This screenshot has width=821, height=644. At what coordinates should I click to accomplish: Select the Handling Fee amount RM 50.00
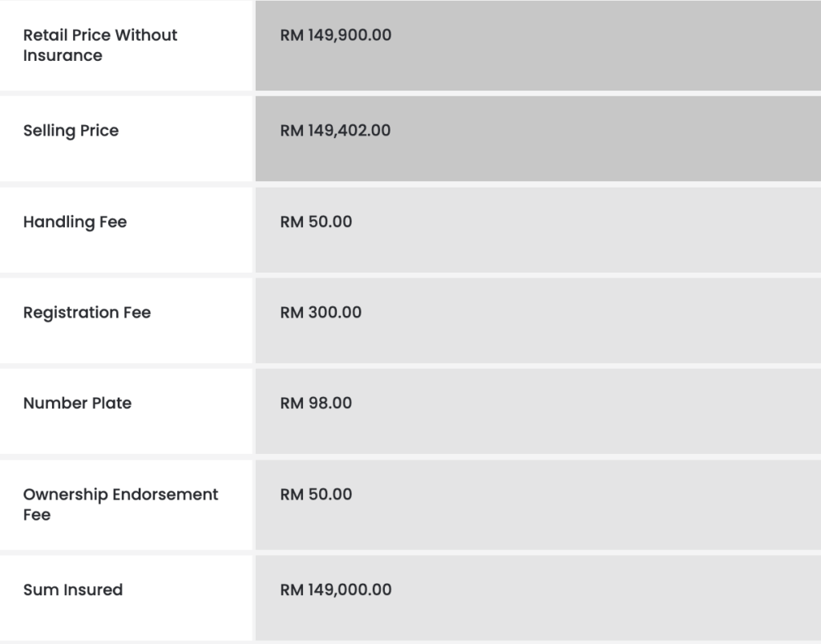(316, 222)
